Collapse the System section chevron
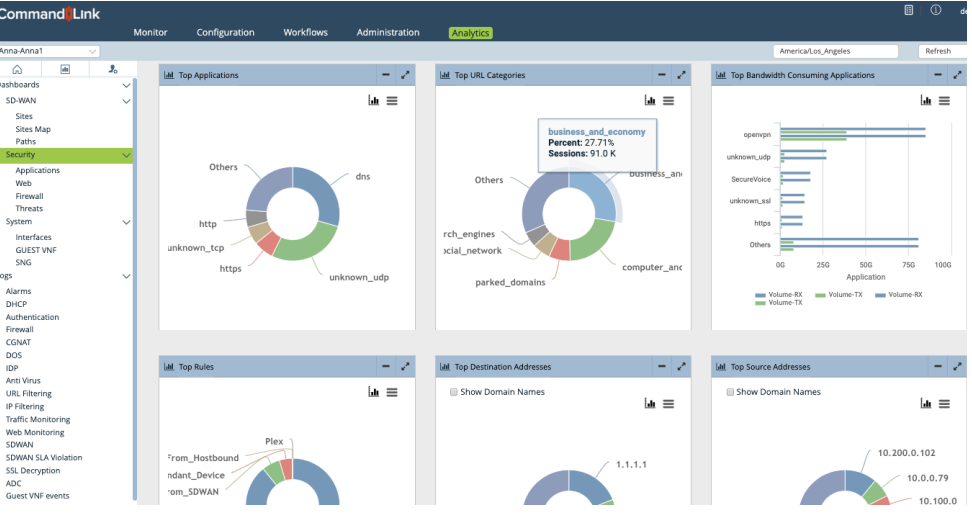 tap(126, 222)
